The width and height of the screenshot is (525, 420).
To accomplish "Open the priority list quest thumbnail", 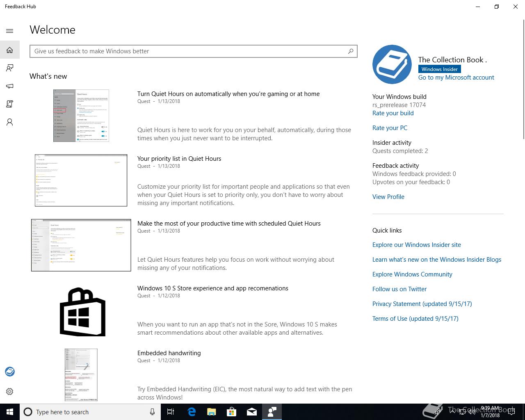I will [x=81, y=180].
